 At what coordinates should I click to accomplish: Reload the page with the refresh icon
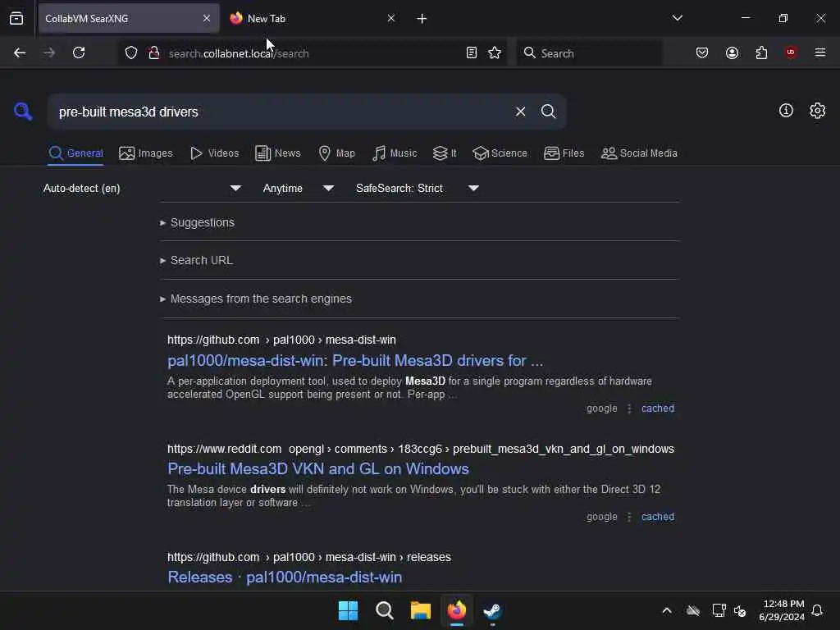[79, 53]
